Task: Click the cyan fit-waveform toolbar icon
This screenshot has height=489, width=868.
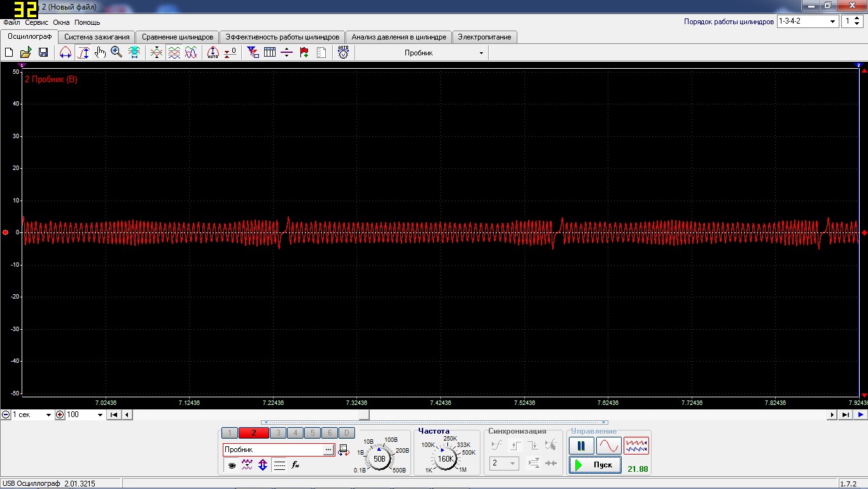Action: 134,53
